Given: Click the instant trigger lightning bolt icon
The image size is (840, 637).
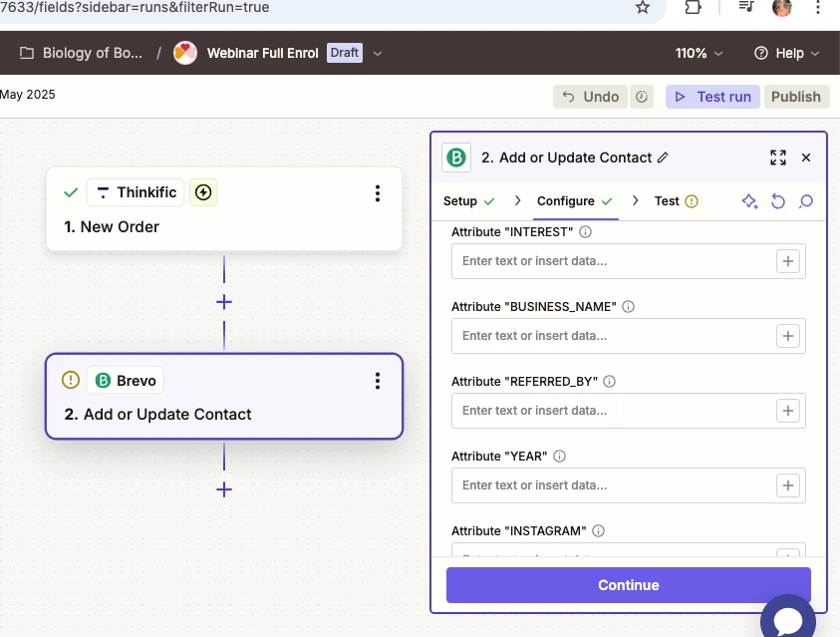Looking at the screenshot, I should (x=203, y=192).
